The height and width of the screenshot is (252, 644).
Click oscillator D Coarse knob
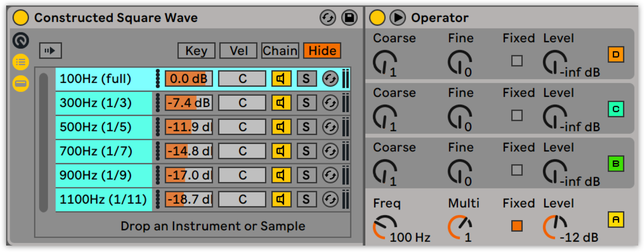(x=385, y=63)
